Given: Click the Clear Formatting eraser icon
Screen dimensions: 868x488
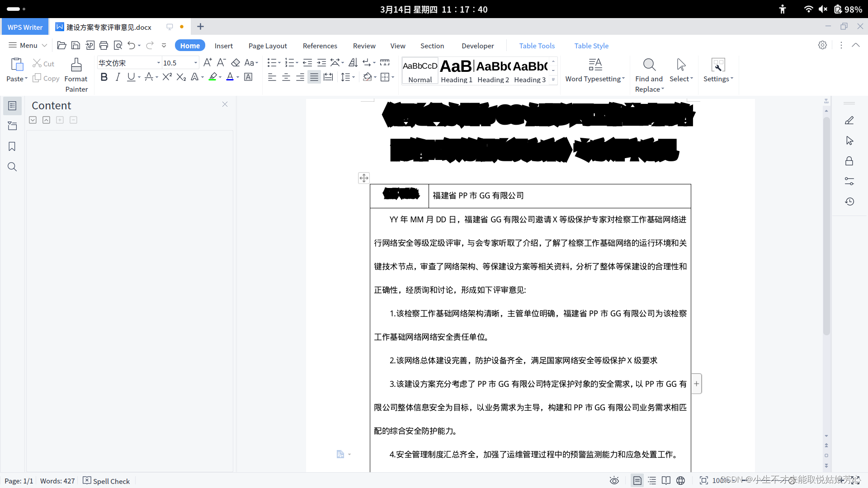Looking at the screenshot, I should click(x=236, y=63).
